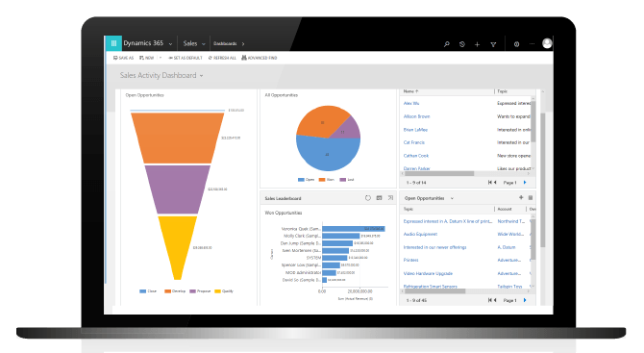
Task: Expand the Dynamics 365 dropdown chevron
Action: pos(170,44)
